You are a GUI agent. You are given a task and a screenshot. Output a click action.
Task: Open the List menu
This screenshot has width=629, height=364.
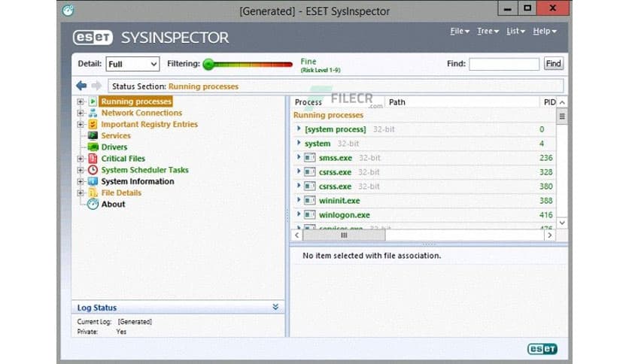click(515, 31)
